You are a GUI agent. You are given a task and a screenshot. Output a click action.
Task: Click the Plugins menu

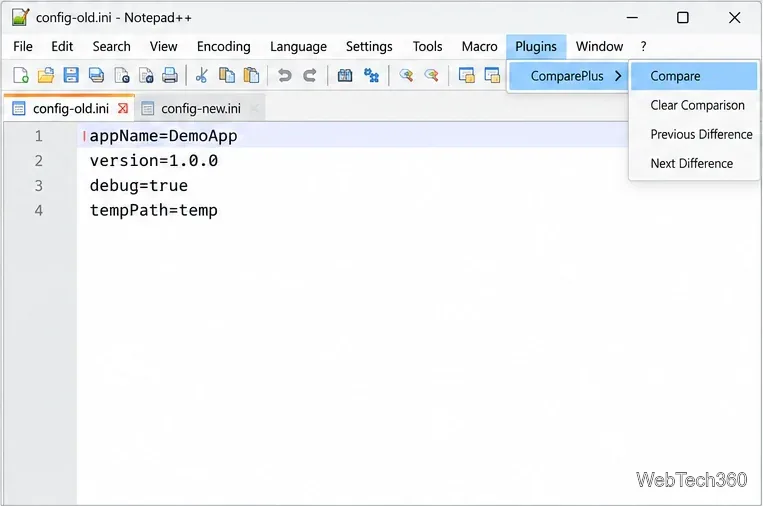536,46
